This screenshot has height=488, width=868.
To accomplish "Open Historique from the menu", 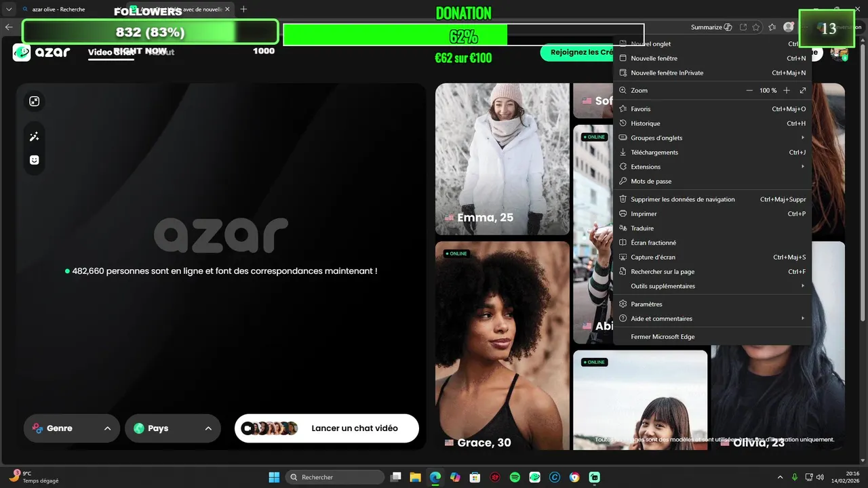I will point(712,123).
